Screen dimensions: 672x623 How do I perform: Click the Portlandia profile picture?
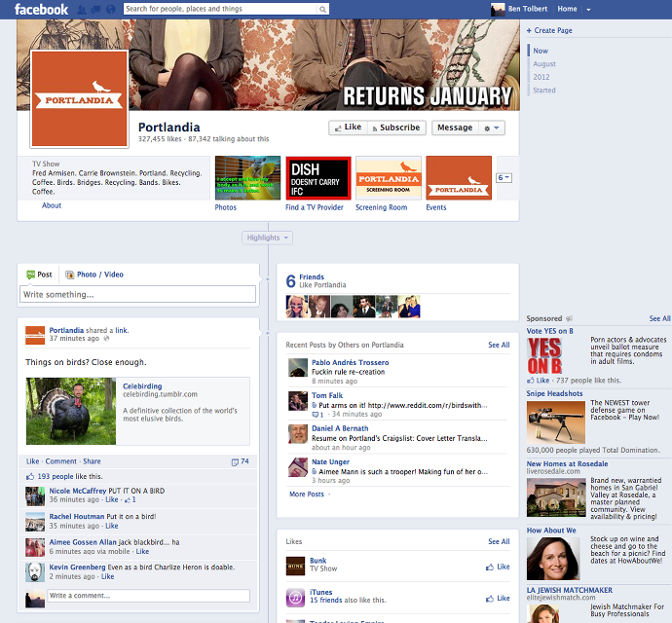[x=79, y=99]
